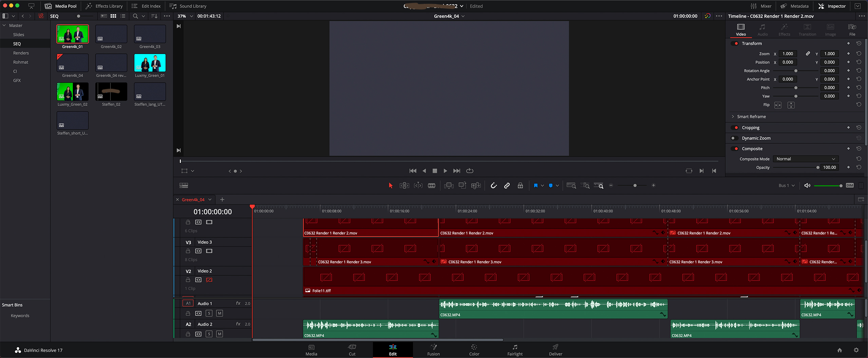Enable the Dynamic Zoom toggle
The image size is (868, 358).
tap(734, 138)
